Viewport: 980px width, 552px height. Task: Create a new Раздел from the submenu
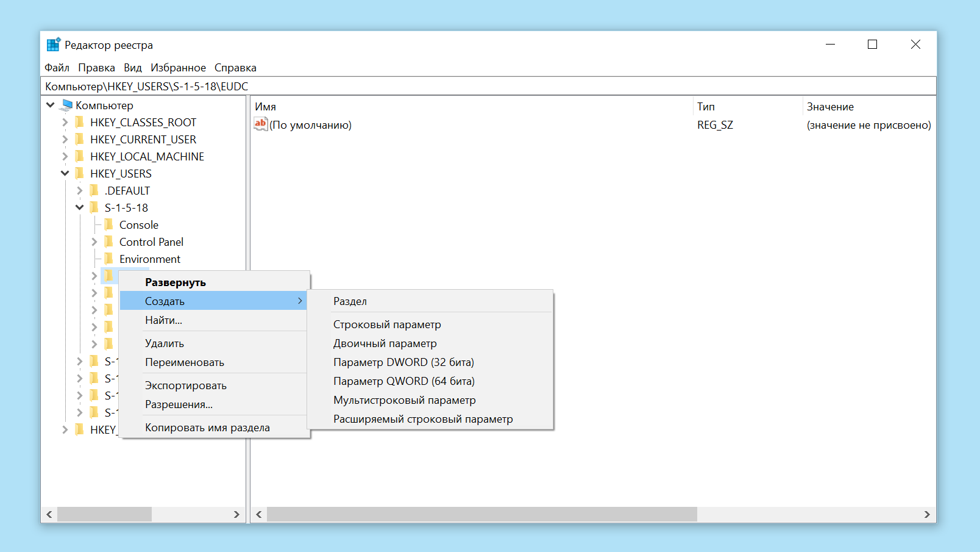(430, 301)
